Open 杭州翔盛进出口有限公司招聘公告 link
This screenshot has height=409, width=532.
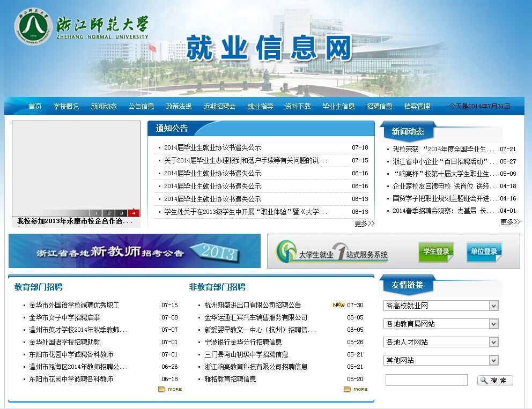point(253,305)
